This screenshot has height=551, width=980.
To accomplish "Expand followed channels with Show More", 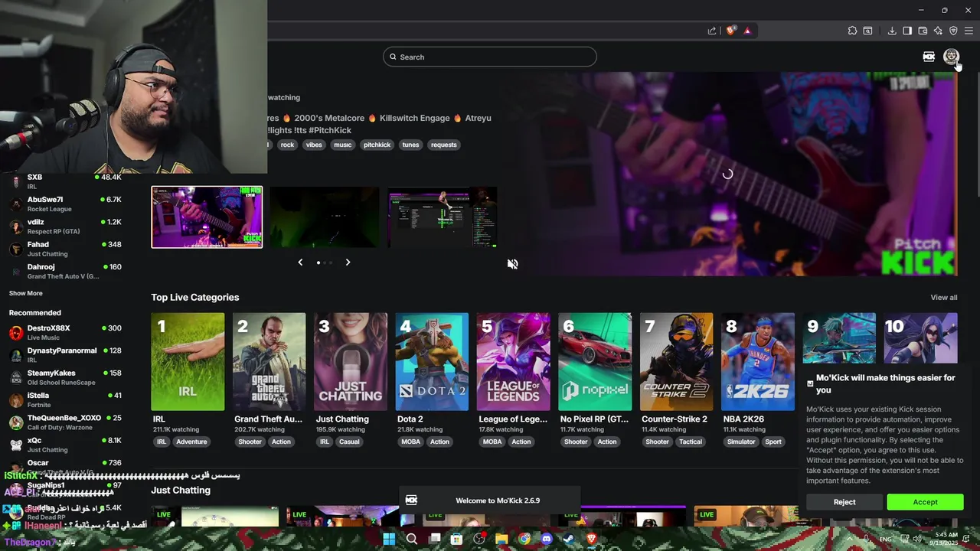I will 25,293.
